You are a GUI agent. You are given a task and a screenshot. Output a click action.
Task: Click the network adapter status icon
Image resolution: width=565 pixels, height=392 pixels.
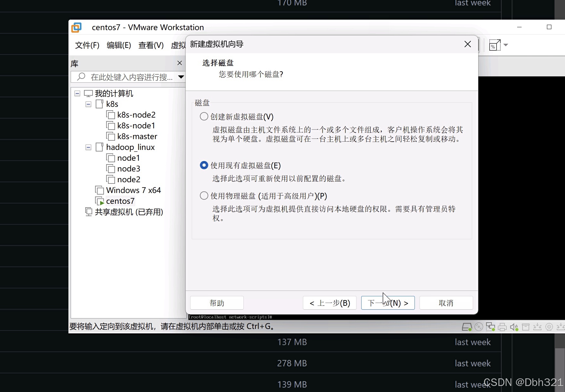pos(491,327)
